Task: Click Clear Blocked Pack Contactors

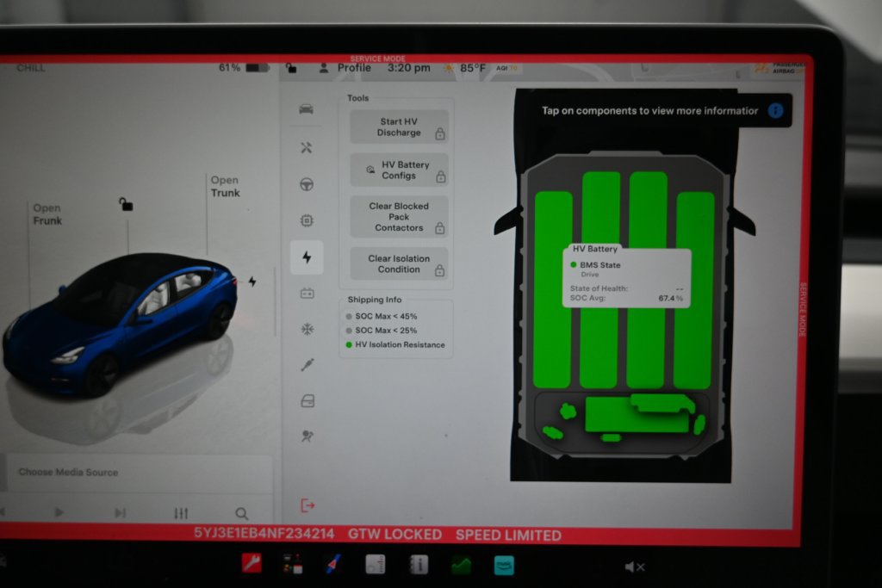Action: 399,217
